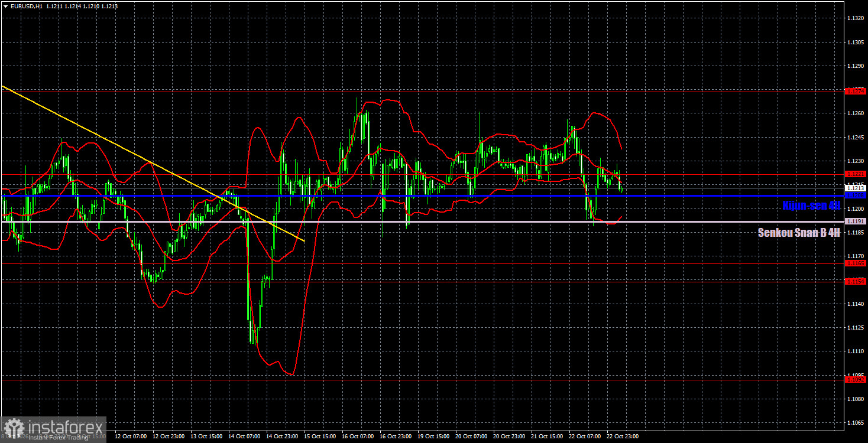Select the Senkou Snan B 4H label
Viewport: 868px width, 443px height.
pyautogui.click(x=799, y=233)
